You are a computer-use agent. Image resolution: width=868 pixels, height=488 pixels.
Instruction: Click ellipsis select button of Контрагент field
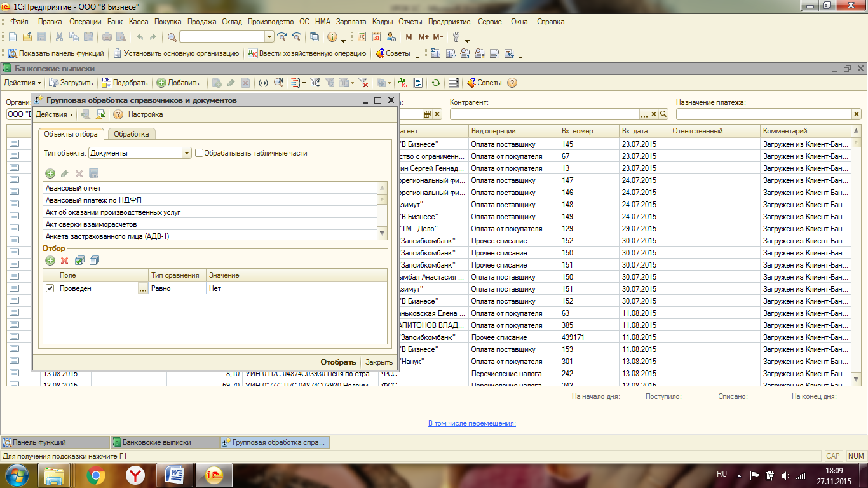644,114
